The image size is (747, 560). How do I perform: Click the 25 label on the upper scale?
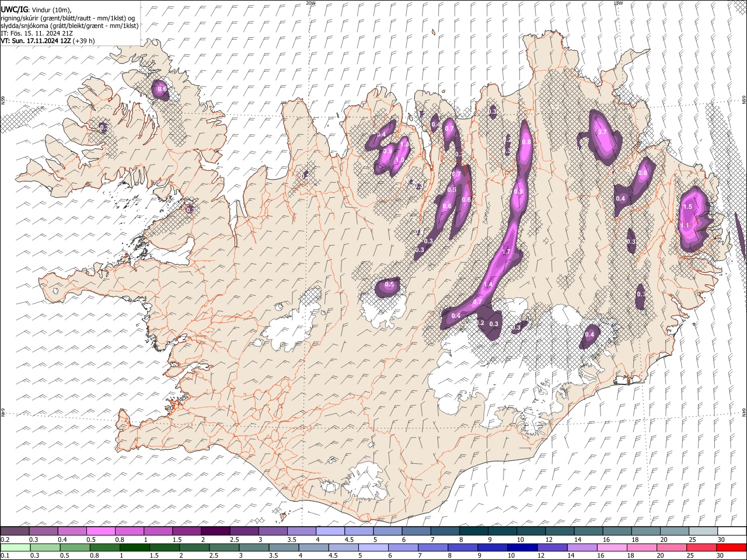(692, 540)
